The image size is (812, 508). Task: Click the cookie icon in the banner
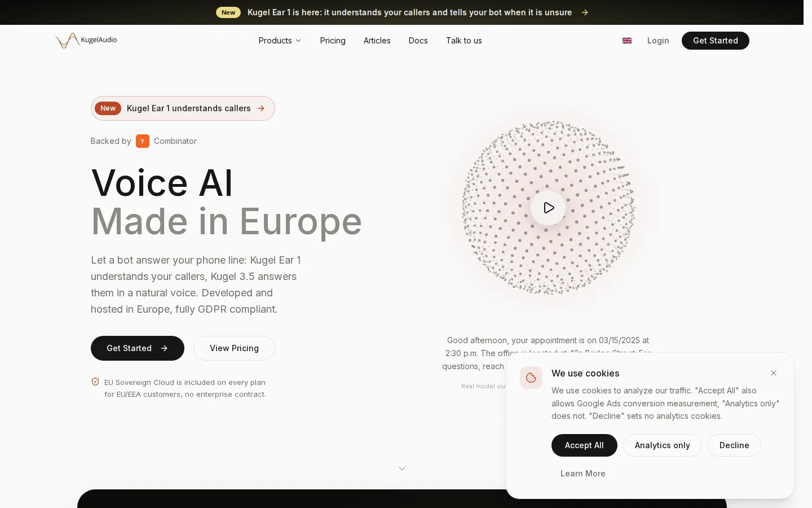[531, 378]
